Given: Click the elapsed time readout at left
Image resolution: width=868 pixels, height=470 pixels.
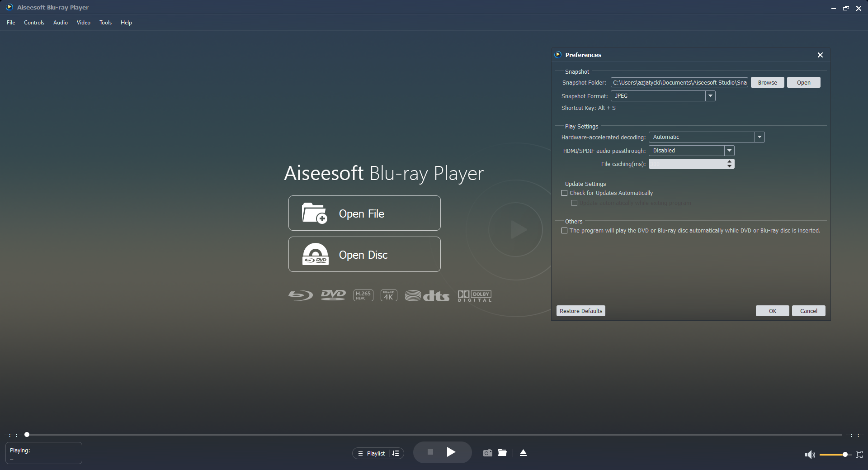Looking at the screenshot, I should tap(13, 435).
